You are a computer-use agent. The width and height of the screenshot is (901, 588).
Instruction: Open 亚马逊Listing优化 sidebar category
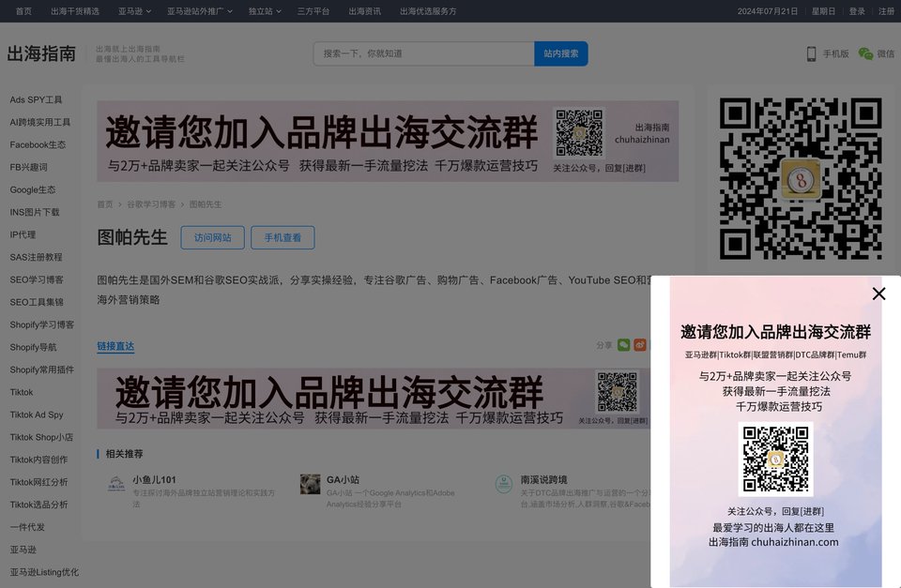(44, 572)
